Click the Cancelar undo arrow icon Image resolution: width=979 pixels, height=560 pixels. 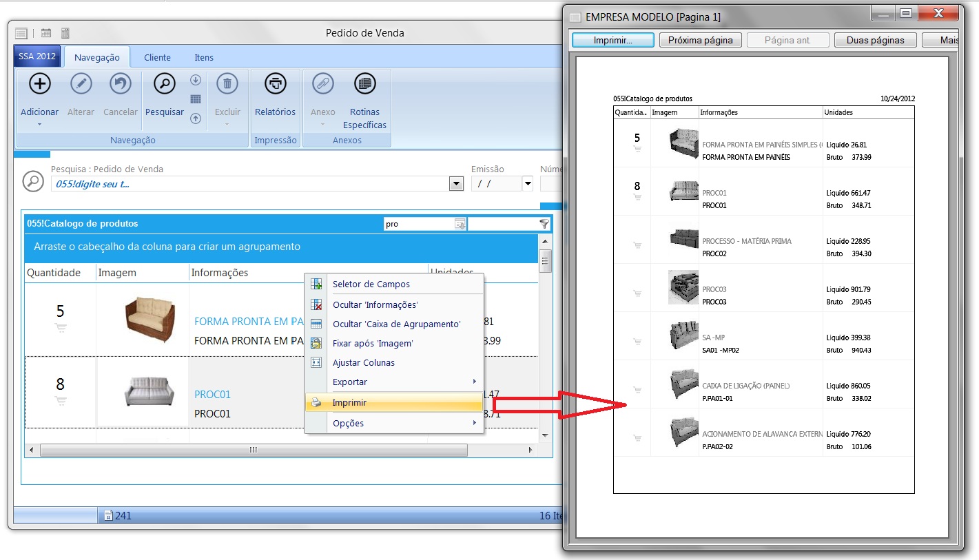pyautogui.click(x=121, y=84)
